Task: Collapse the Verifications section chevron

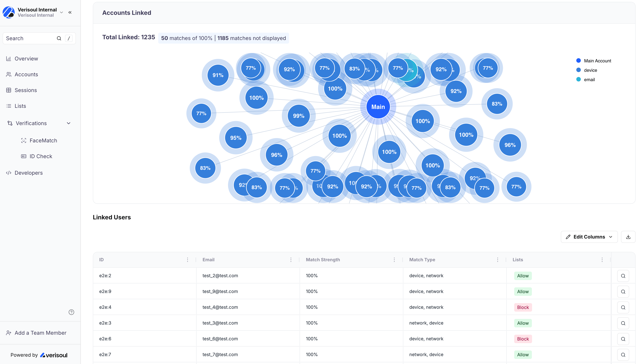Action: pos(69,123)
